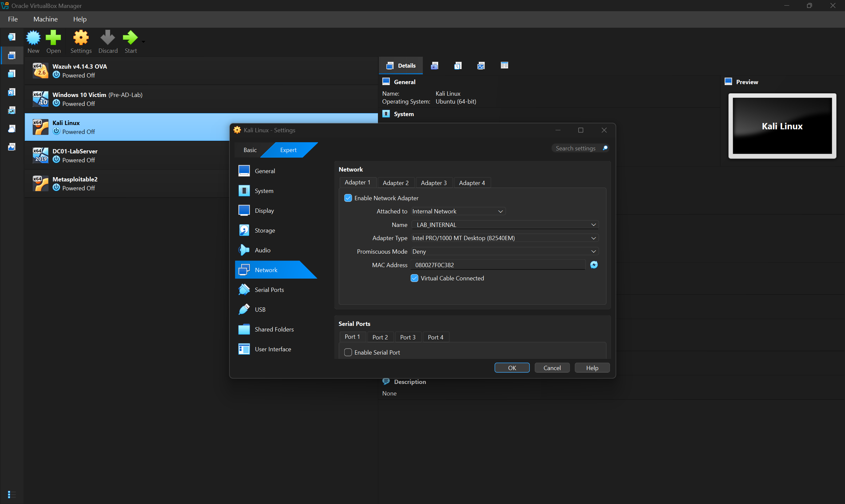This screenshot has height=504, width=845.
Task: Switch to the Expert settings tab
Action: click(288, 150)
